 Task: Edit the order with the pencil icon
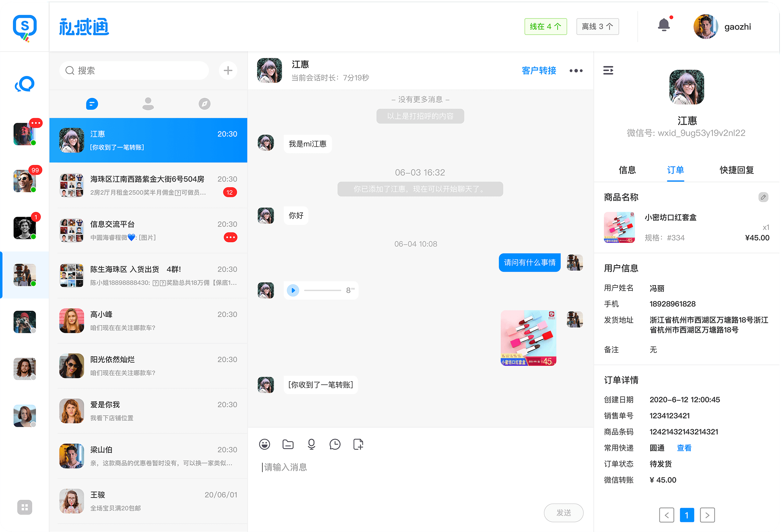pos(763,197)
